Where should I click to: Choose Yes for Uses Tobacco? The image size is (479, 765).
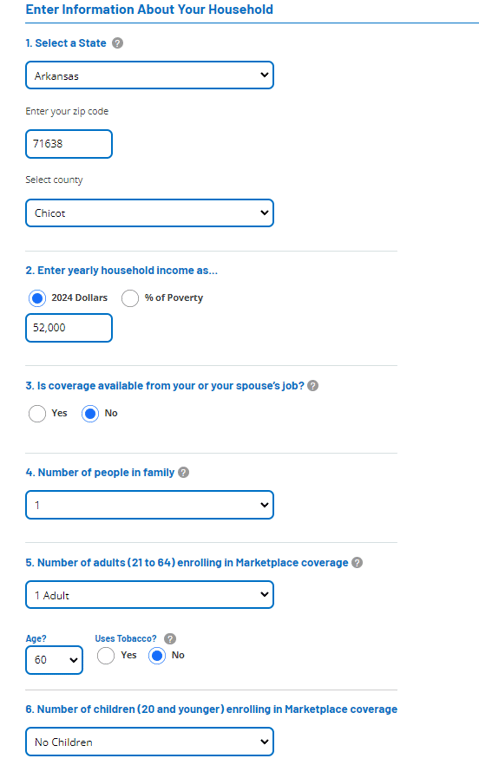coord(106,656)
